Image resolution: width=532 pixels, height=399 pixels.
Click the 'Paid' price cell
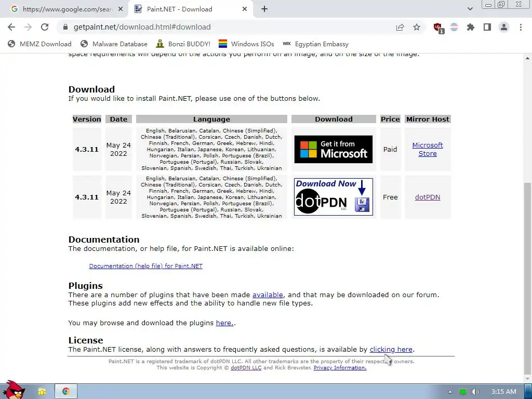[390, 149]
